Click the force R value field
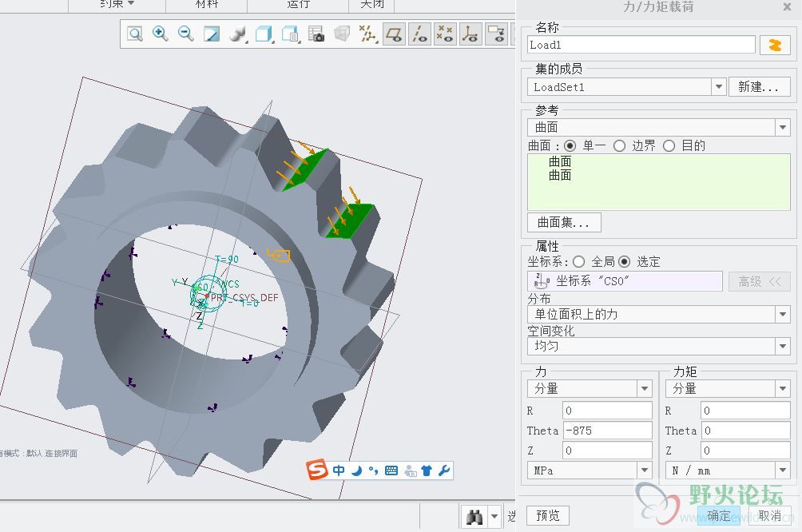 click(x=608, y=411)
